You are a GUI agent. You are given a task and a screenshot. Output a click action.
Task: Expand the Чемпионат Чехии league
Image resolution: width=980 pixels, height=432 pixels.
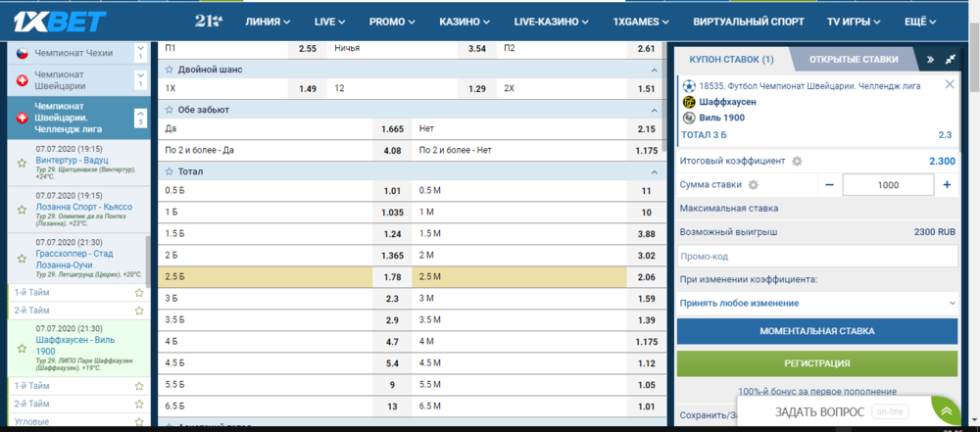140,53
